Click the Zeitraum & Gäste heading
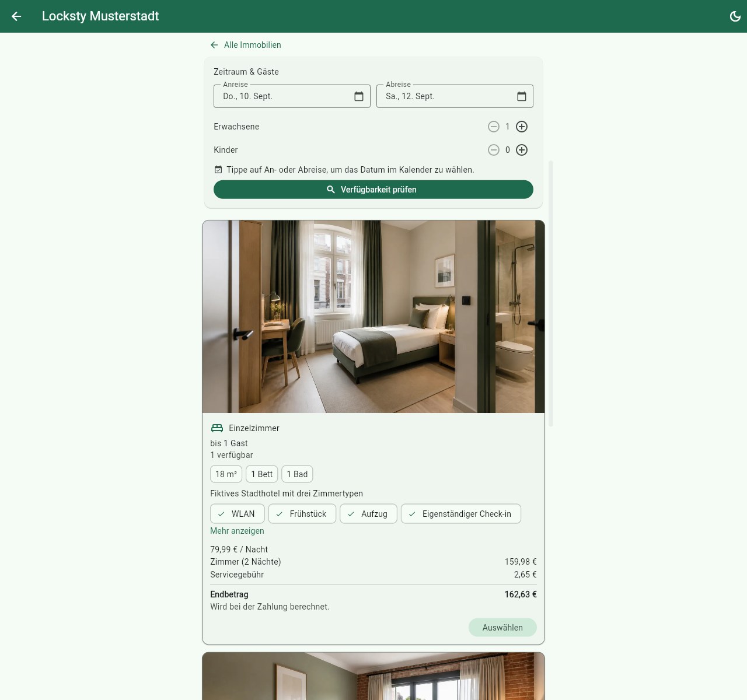The height and width of the screenshot is (700, 747). [246, 72]
